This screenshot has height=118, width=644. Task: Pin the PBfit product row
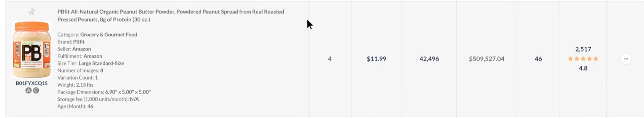[x=32, y=12]
